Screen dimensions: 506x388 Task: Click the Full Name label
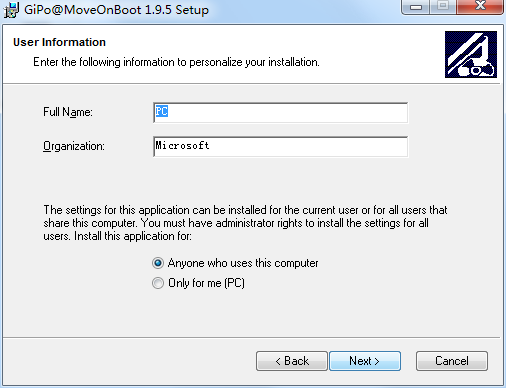[68, 112]
